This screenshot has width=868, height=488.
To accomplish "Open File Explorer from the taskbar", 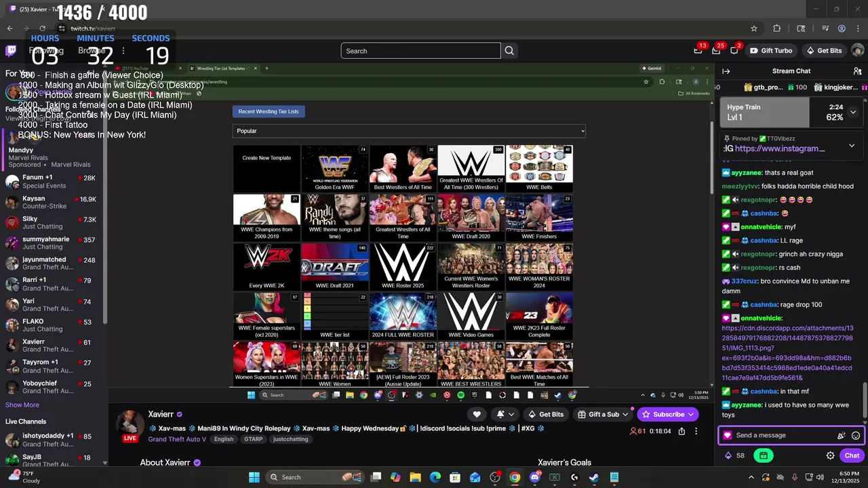I will click(415, 477).
